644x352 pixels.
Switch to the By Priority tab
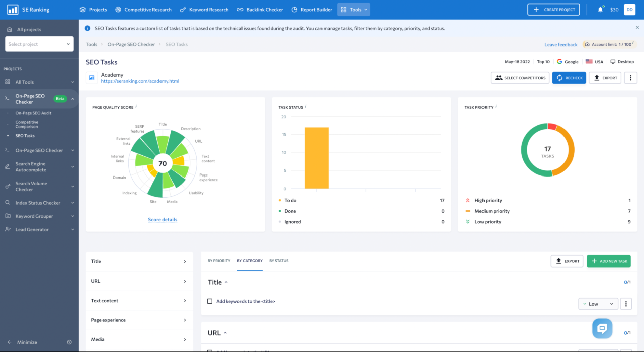pyautogui.click(x=219, y=261)
